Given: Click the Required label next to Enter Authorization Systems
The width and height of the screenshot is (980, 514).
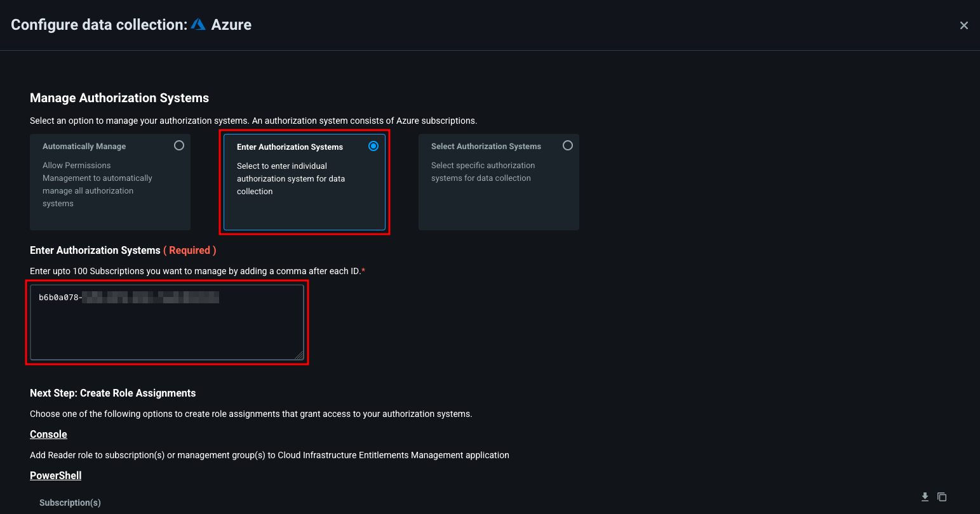Looking at the screenshot, I should 190,250.
